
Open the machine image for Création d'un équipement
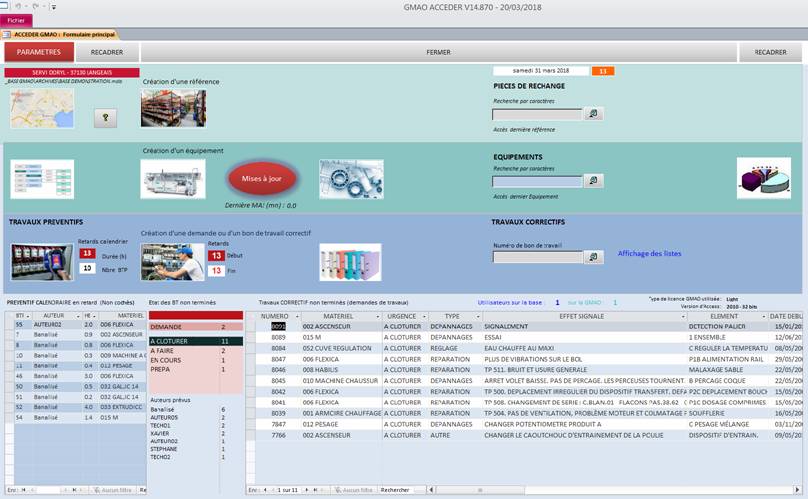coord(173,179)
